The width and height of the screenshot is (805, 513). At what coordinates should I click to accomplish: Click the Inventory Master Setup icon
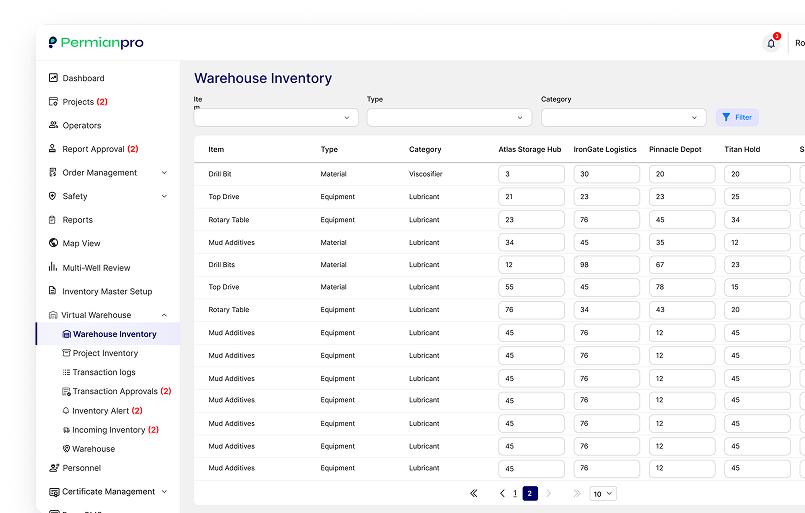(52, 291)
